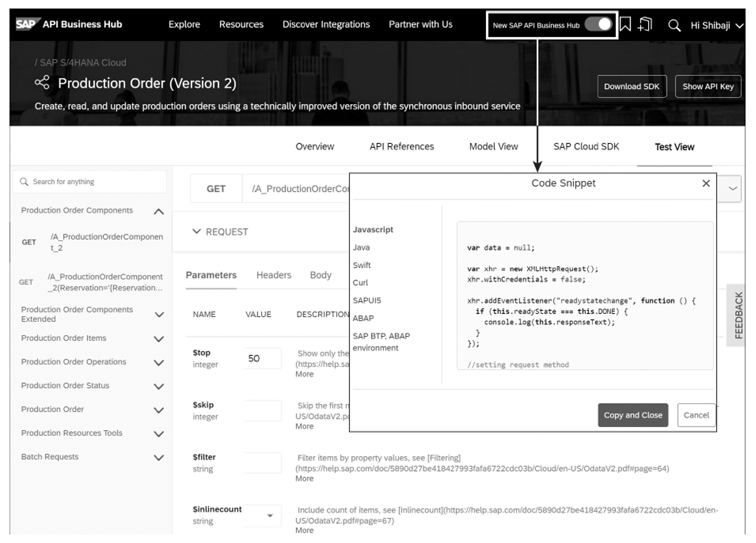Toggle the New SAP API Business Hub switch
The height and width of the screenshot is (543, 756).
(599, 24)
